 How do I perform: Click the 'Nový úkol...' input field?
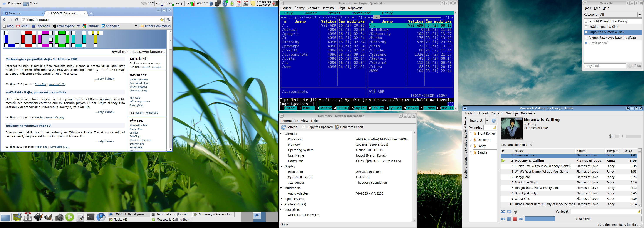(604, 66)
